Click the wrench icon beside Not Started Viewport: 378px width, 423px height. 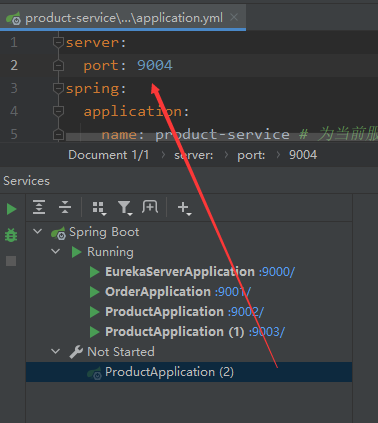coord(76,352)
